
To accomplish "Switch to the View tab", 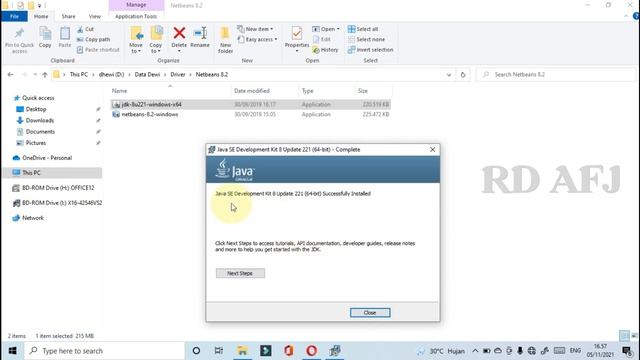I will point(95,16).
